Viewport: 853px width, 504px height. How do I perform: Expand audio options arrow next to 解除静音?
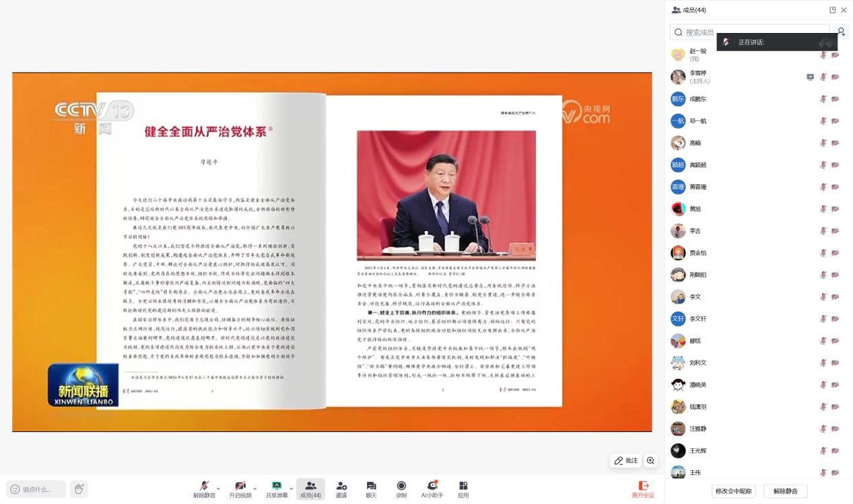coord(218,489)
